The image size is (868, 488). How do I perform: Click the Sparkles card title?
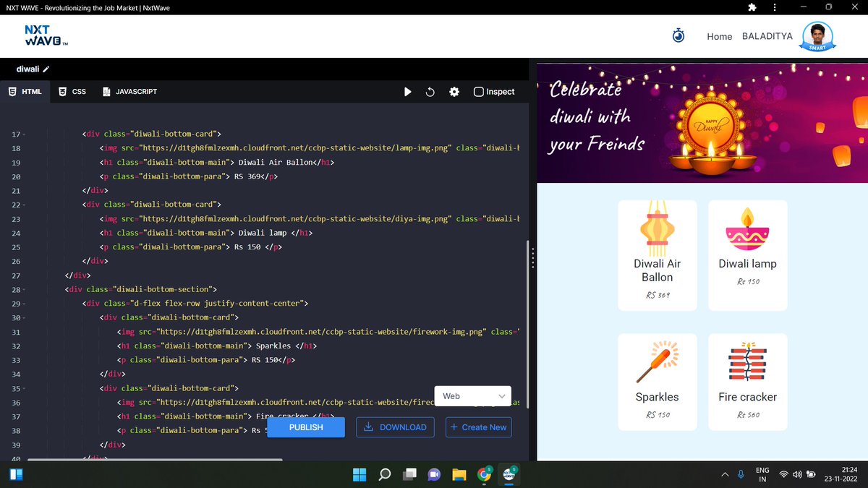click(658, 397)
